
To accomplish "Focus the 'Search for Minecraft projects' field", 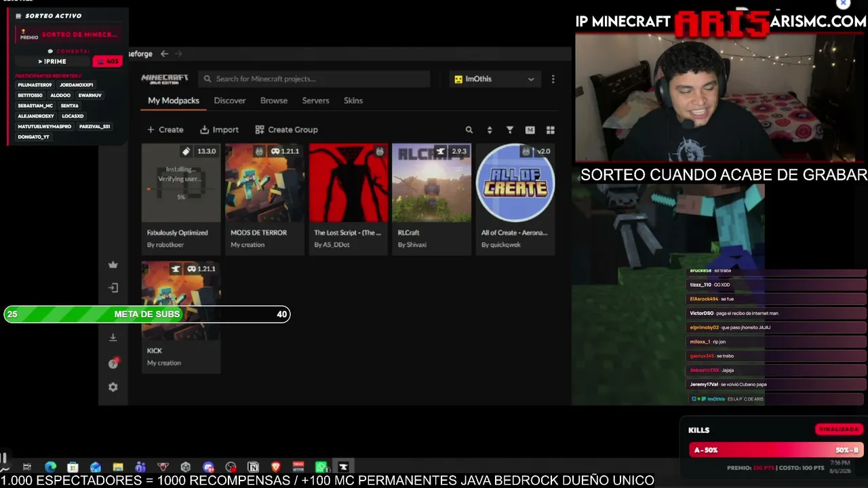I will (314, 79).
